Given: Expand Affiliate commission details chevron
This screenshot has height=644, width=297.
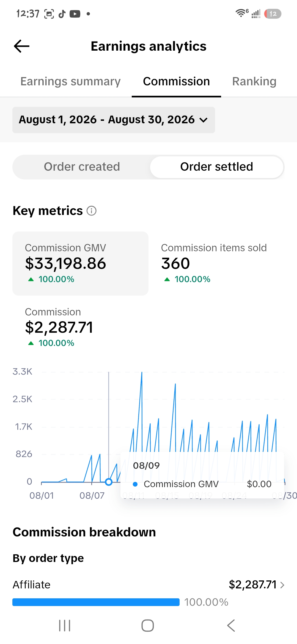Looking at the screenshot, I should pyautogui.click(x=282, y=585).
